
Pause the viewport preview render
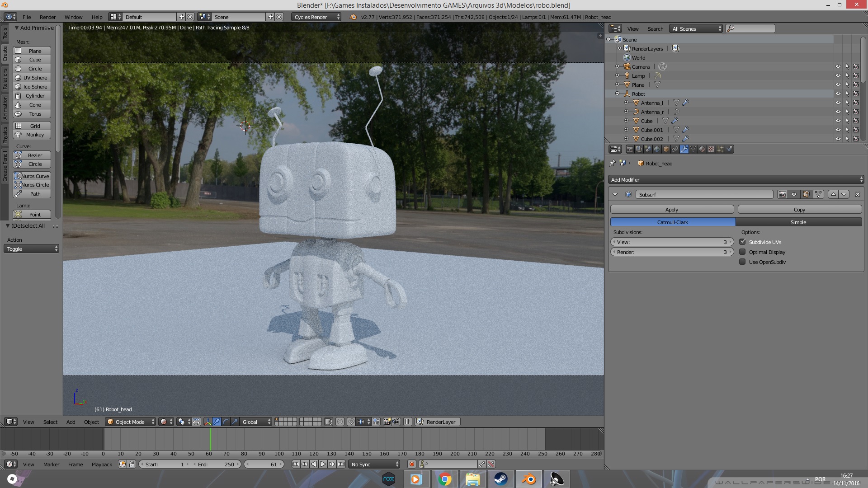point(408,422)
